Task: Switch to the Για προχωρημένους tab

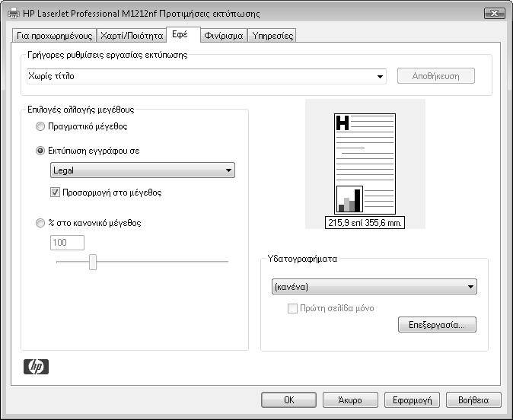Action: tap(54, 35)
